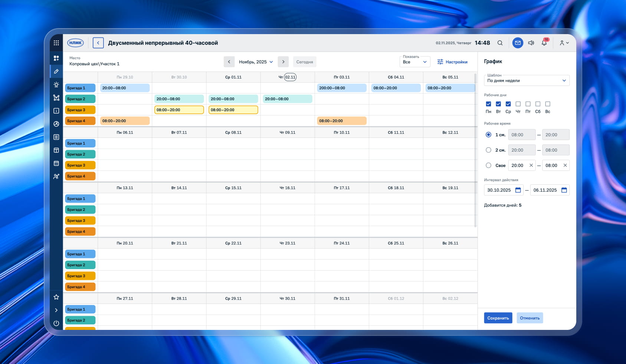
Task: Click the Сохранить button
Action: pos(498,318)
